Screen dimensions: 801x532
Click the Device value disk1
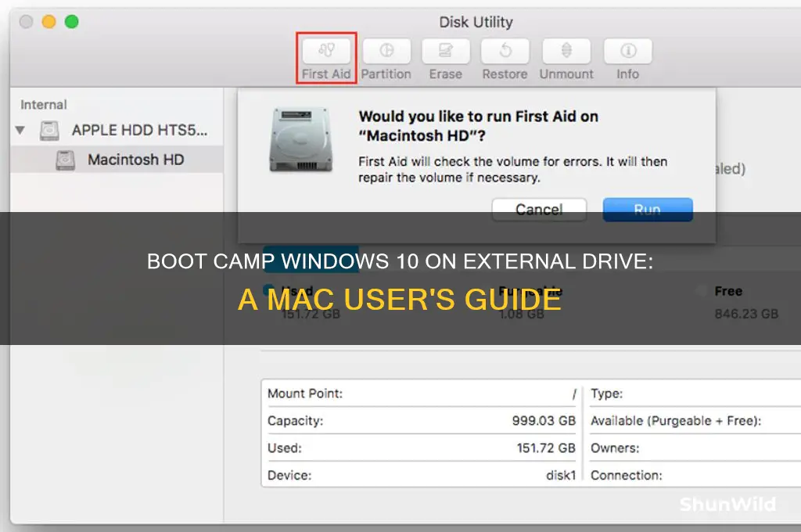click(560, 475)
